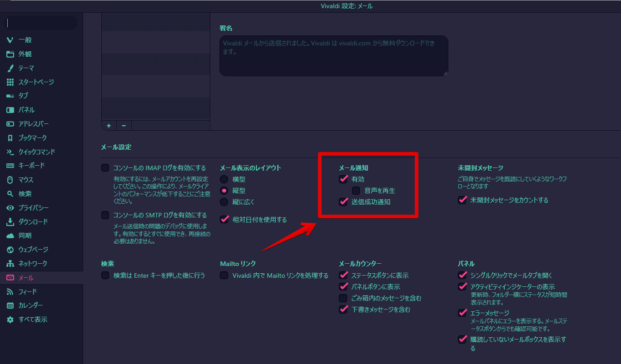Click the eye icon beside プライバシー

coord(10,208)
